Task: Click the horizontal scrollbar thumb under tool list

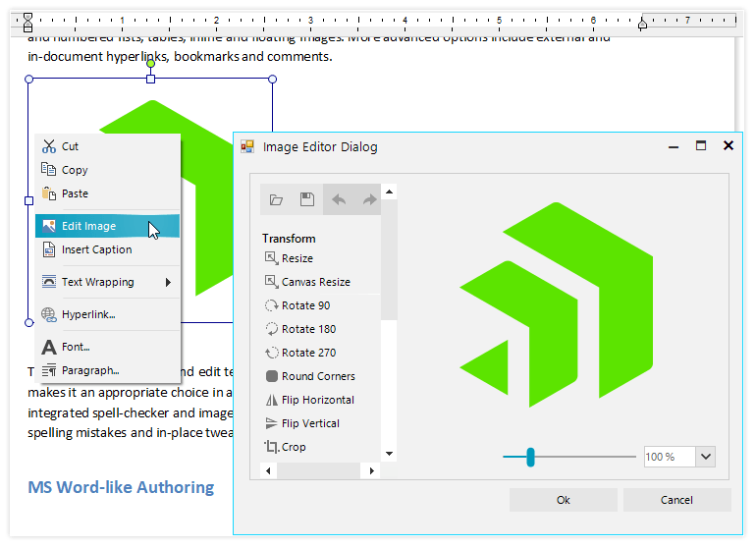Action: point(318,470)
